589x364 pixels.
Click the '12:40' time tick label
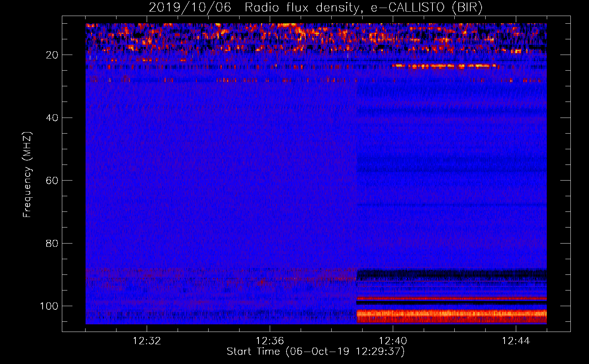point(393,341)
